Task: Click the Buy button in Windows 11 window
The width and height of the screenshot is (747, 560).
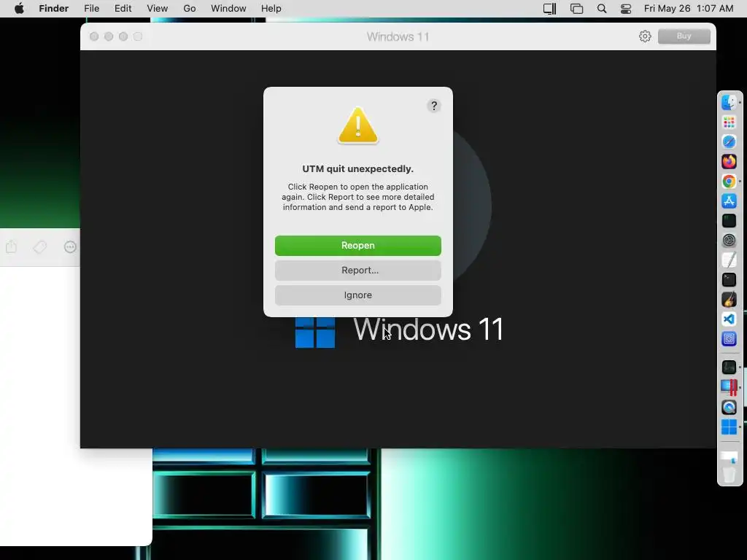Action: [684, 36]
